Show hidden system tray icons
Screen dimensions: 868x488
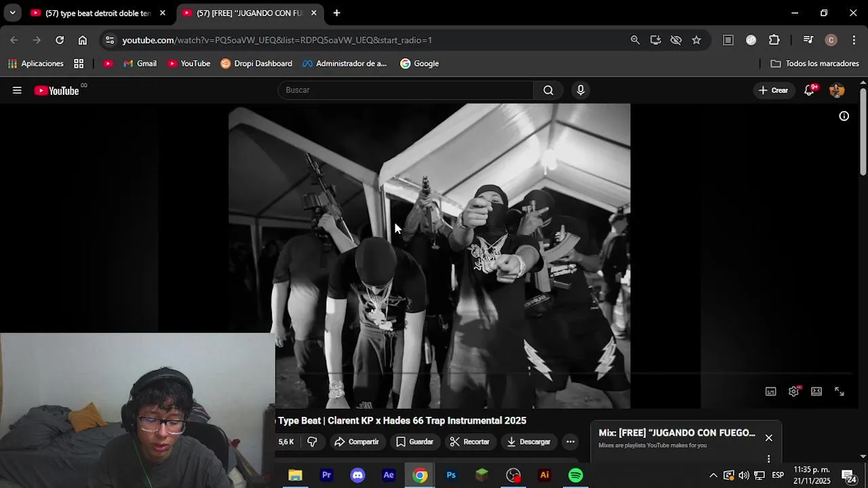pyautogui.click(x=713, y=475)
